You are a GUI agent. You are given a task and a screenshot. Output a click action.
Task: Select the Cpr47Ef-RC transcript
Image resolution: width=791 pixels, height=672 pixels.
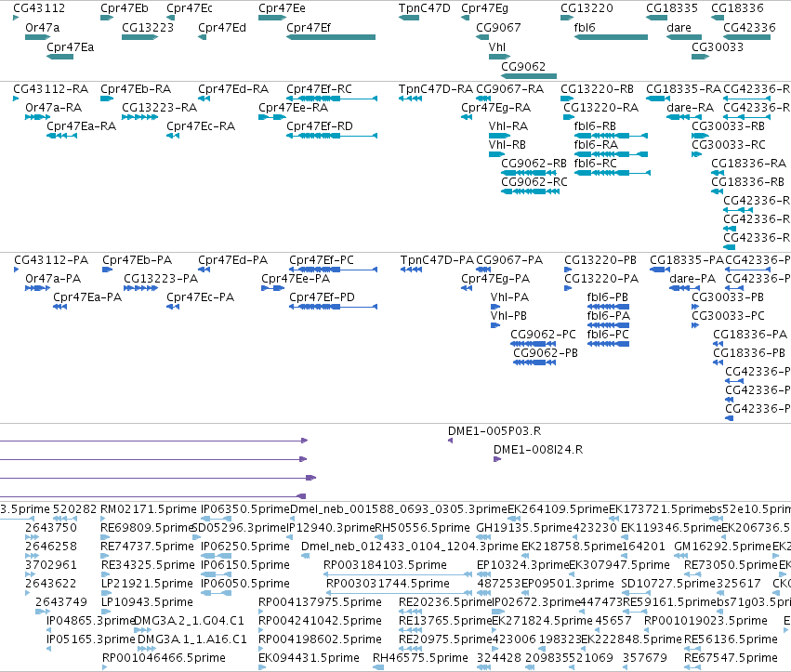tap(332, 99)
